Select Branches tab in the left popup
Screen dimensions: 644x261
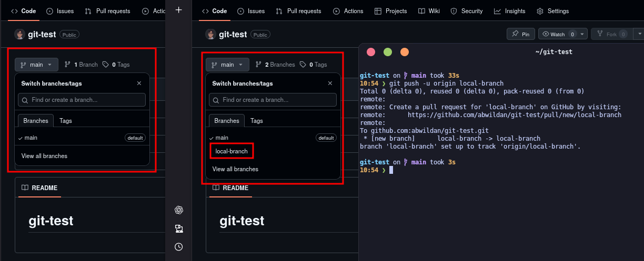point(36,121)
